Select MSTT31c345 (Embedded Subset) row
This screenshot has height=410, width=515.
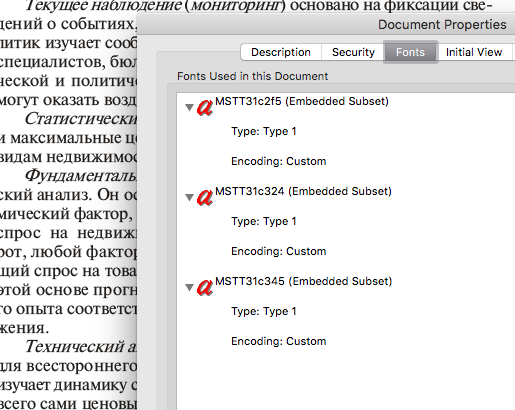303,281
